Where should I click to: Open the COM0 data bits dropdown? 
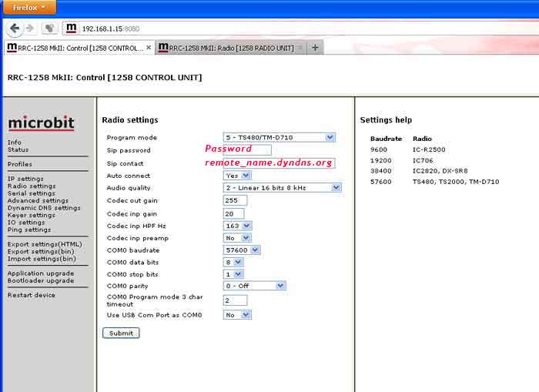coord(233,262)
